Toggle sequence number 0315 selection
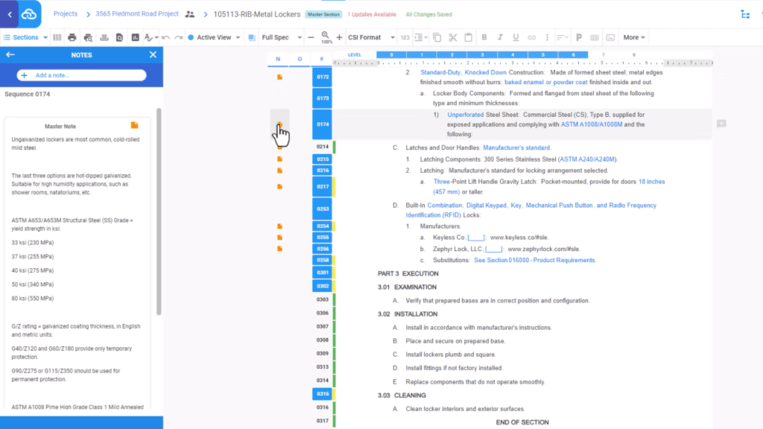763x429 pixels. click(x=322, y=394)
